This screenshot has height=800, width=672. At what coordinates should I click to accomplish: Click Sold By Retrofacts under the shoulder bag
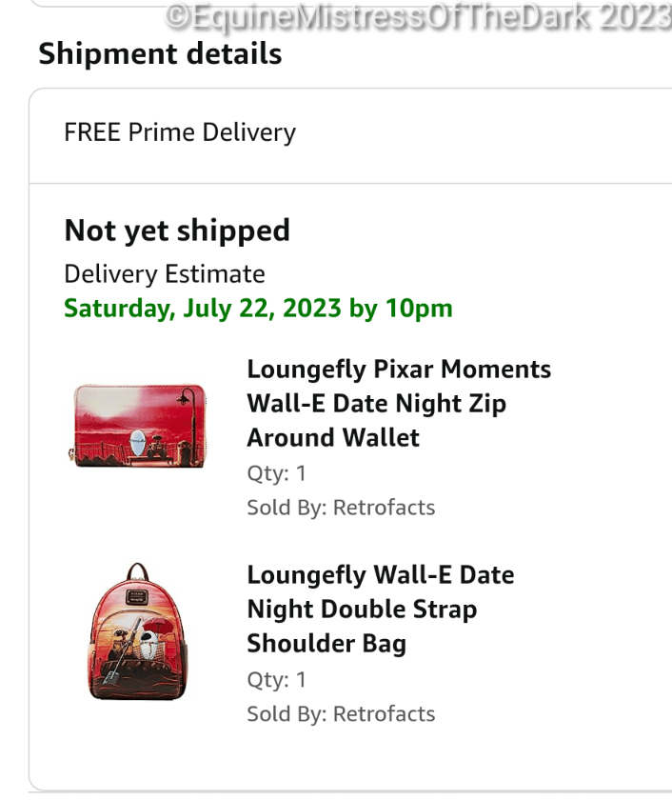pos(341,713)
